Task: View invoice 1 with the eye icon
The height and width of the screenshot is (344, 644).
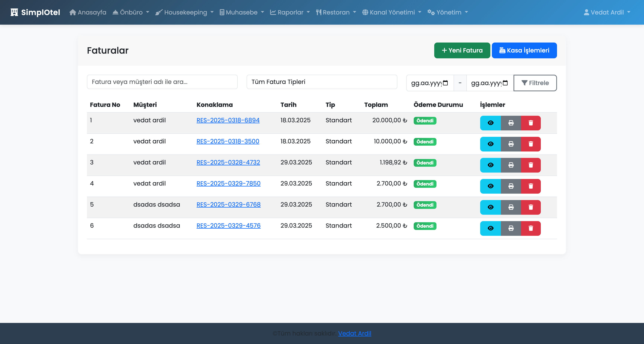Action: 490,123
